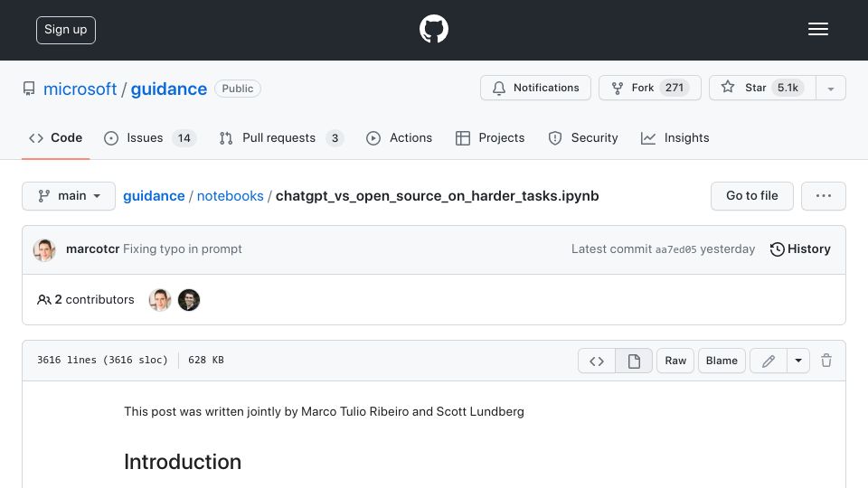
Task: Open the more file options ellipsis menu
Action: pyautogui.click(x=823, y=196)
